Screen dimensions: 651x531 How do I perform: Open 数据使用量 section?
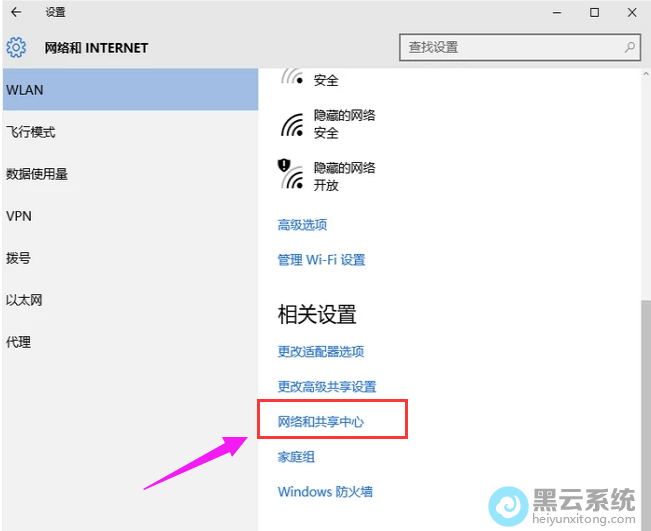click(x=37, y=174)
